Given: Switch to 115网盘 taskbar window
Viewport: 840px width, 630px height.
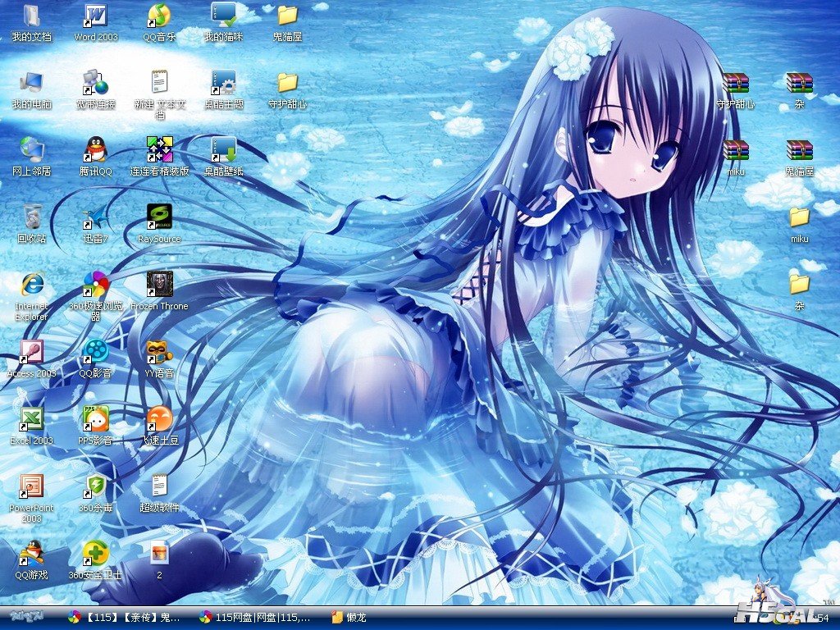Looking at the screenshot, I should point(255,617).
